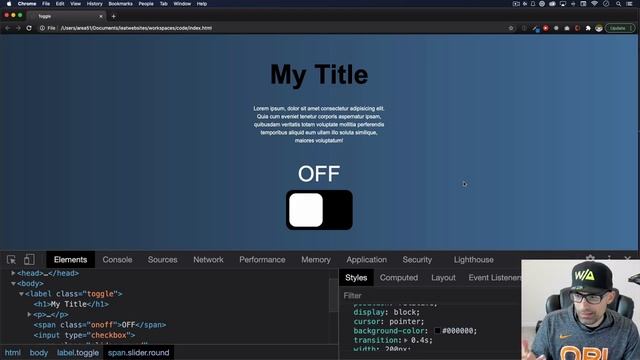
Task: Click the pencil extension icon in the toolbar
Action: [x=536, y=28]
